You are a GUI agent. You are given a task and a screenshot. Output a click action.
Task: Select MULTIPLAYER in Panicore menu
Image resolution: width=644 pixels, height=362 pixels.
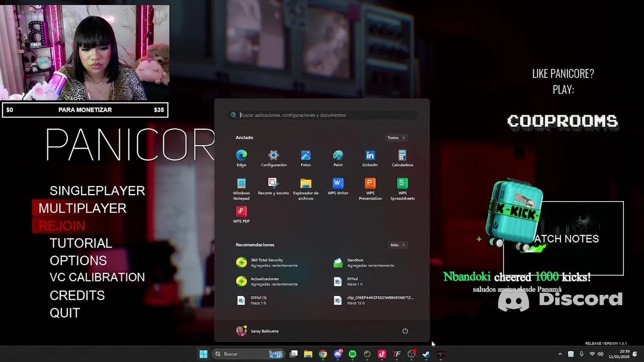[83, 208]
